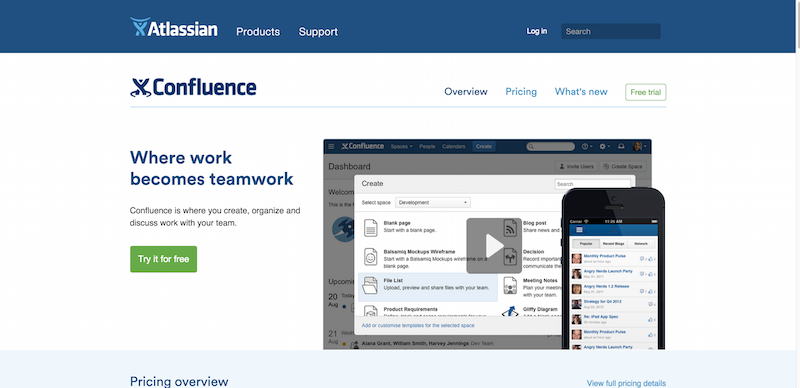Open the Products menu

pyautogui.click(x=258, y=32)
